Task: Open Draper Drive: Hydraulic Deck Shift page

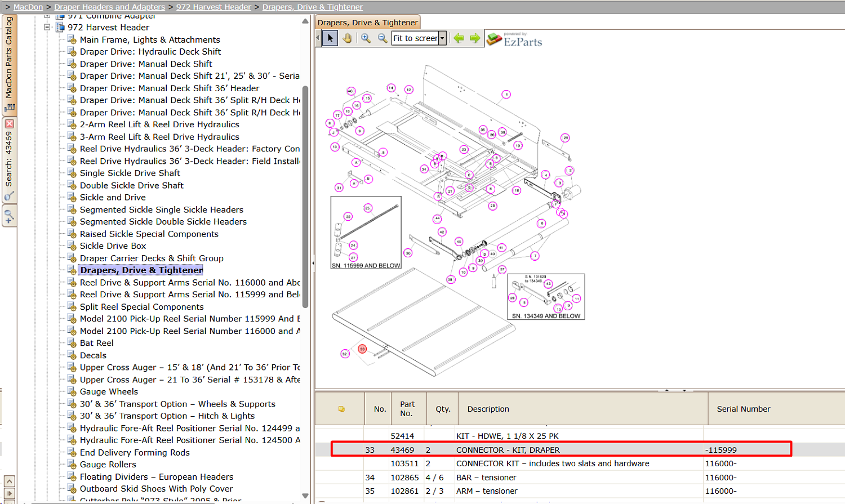Action: 150,51
